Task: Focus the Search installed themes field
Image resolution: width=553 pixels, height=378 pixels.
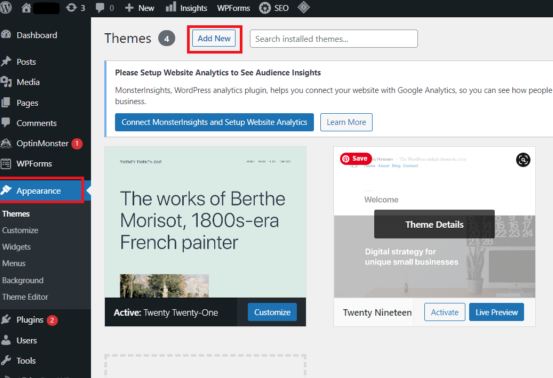Action: tap(334, 38)
